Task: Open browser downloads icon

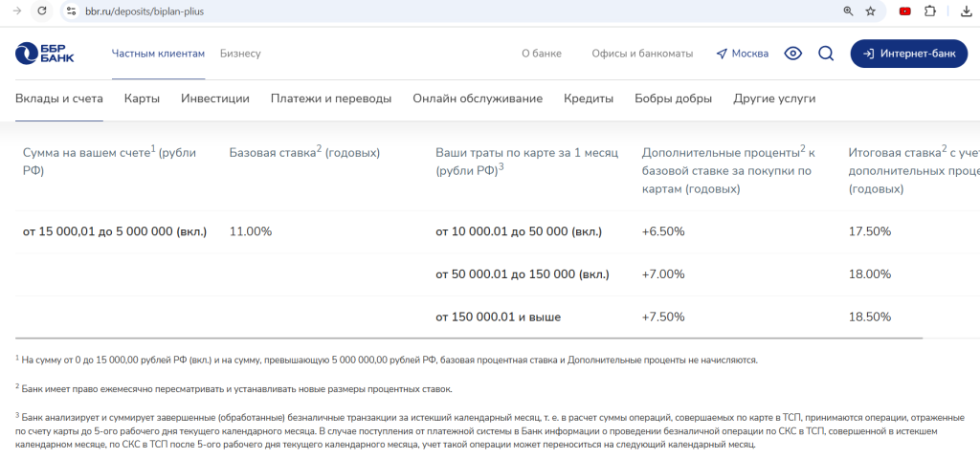Action: tap(966, 11)
